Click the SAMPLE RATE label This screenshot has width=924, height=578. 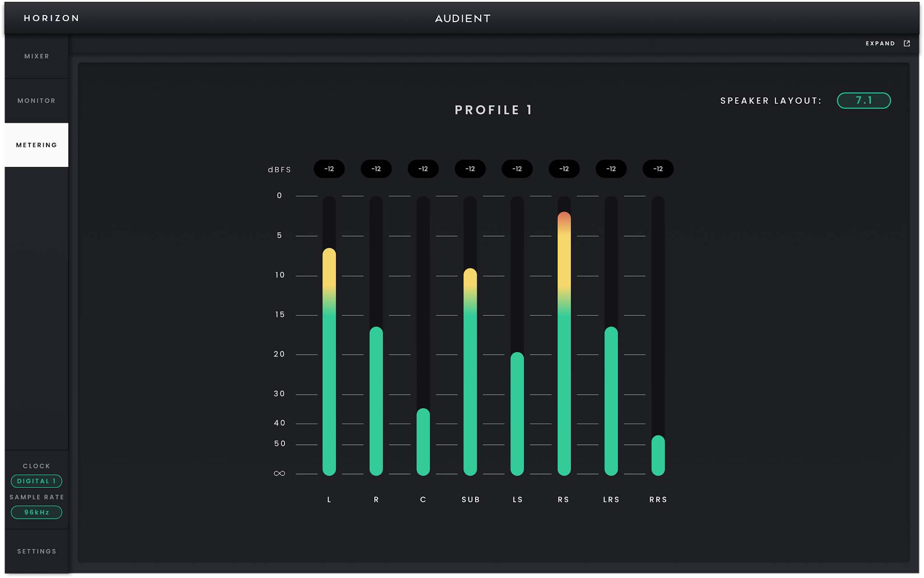(x=37, y=497)
